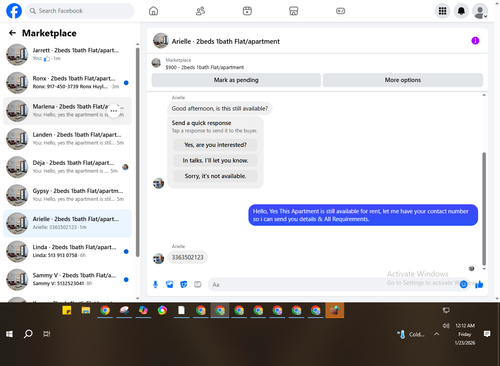This screenshot has height=366, width=500.
Task: Click the "Good afternoon, is this still available?" message
Action: click(220, 108)
